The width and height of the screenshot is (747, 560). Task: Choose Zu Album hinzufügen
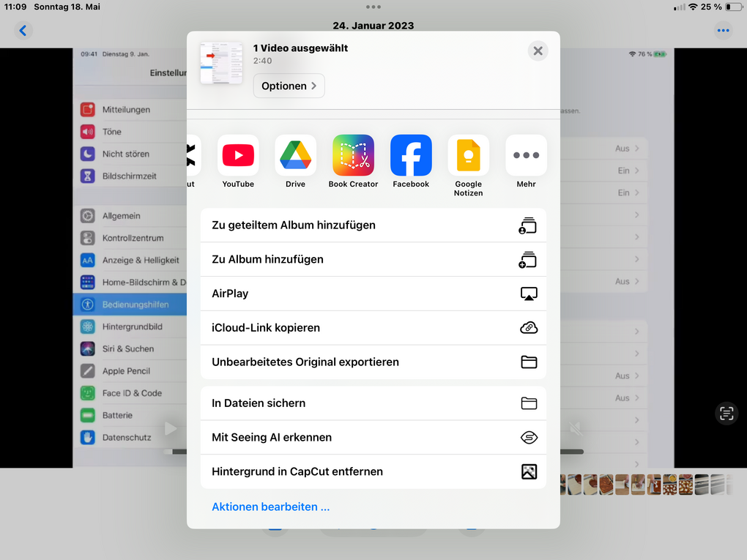373,260
